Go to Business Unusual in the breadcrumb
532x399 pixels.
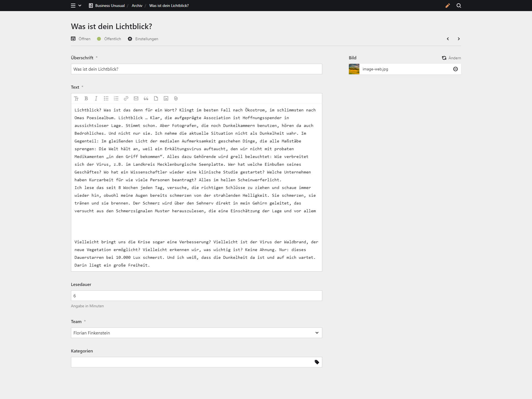(110, 6)
